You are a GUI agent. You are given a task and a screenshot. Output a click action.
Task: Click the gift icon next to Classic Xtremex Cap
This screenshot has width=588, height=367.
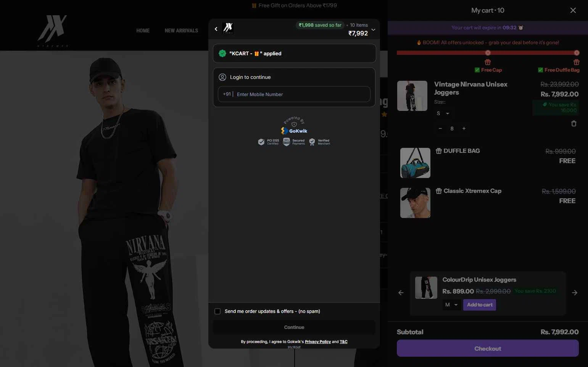coord(439,191)
